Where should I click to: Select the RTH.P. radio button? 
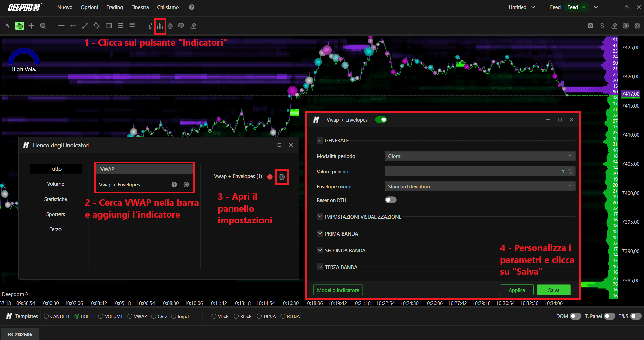pos(283,316)
